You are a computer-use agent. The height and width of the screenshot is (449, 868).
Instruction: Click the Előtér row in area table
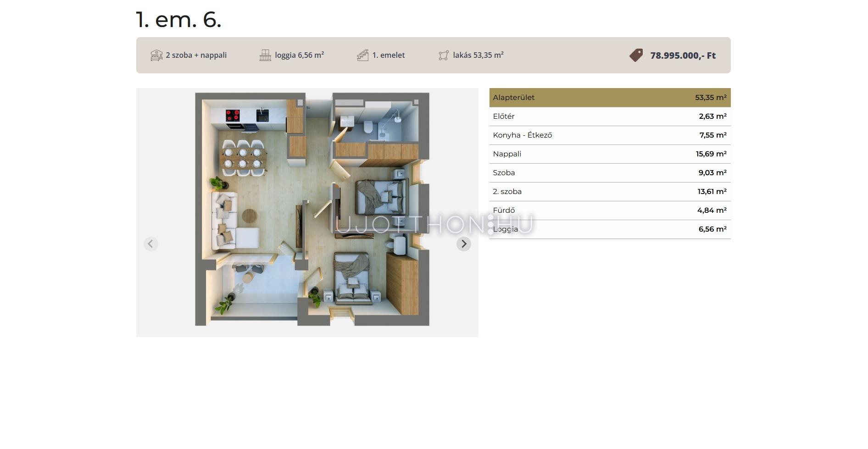pos(609,116)
